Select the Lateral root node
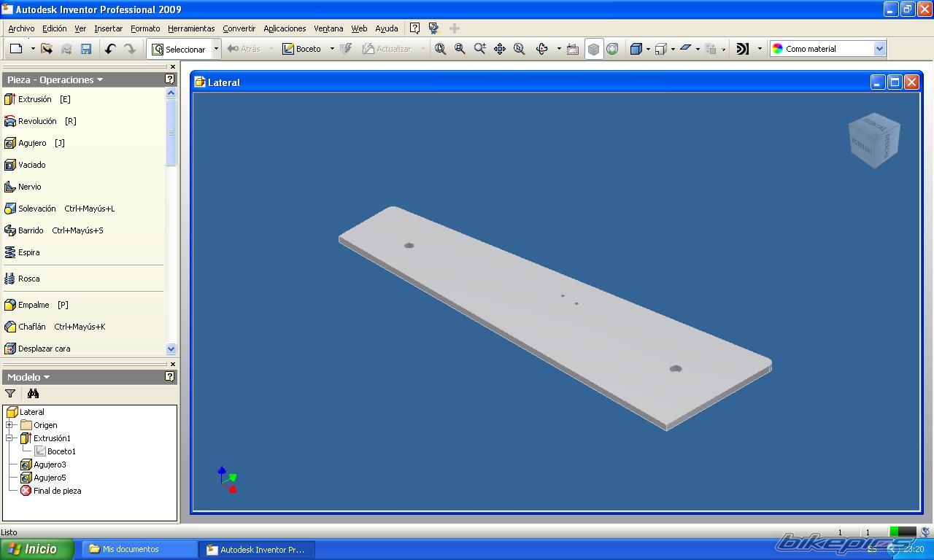 [x=26, y=412]
